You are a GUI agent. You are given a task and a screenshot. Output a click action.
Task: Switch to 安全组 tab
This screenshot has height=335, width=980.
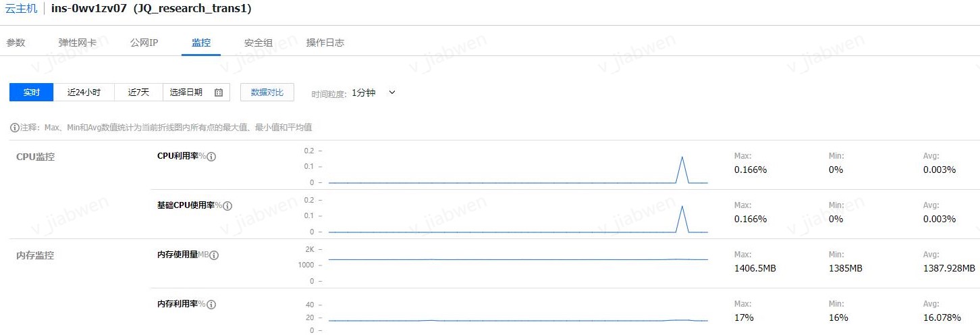(258, 43)
